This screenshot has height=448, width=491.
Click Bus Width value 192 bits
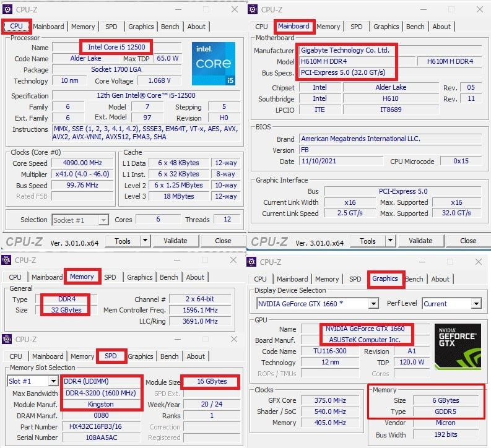click(446, 434)
